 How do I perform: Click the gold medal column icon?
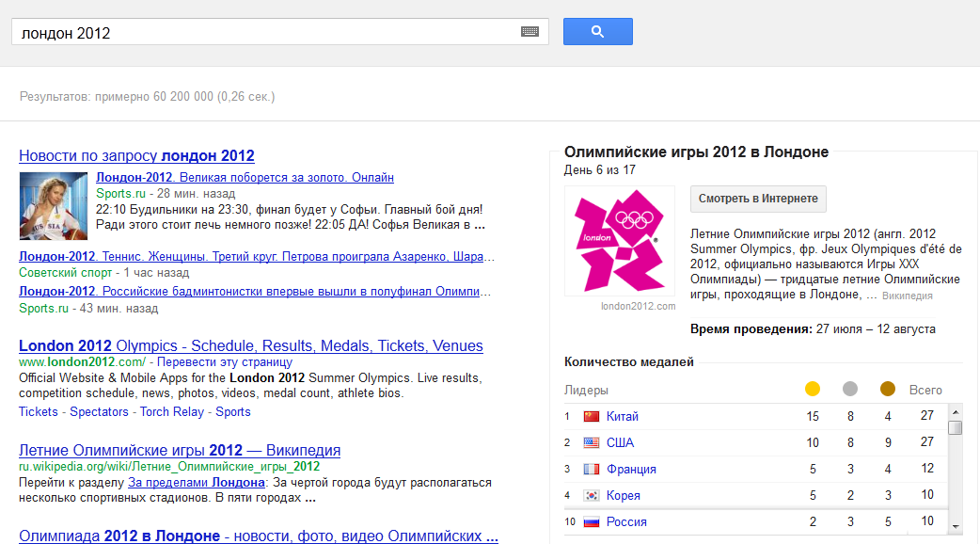(x=813, y=389)
